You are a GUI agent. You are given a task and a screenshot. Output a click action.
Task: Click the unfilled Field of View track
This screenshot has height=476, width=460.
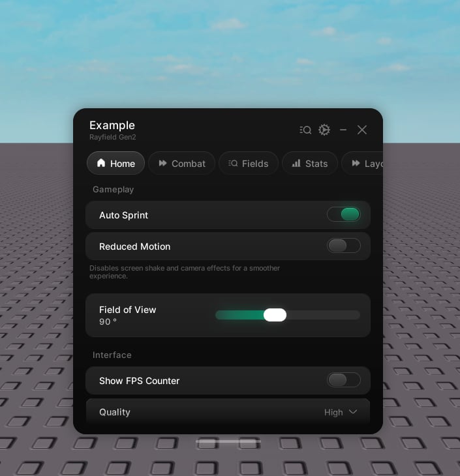tap(323, 315)
